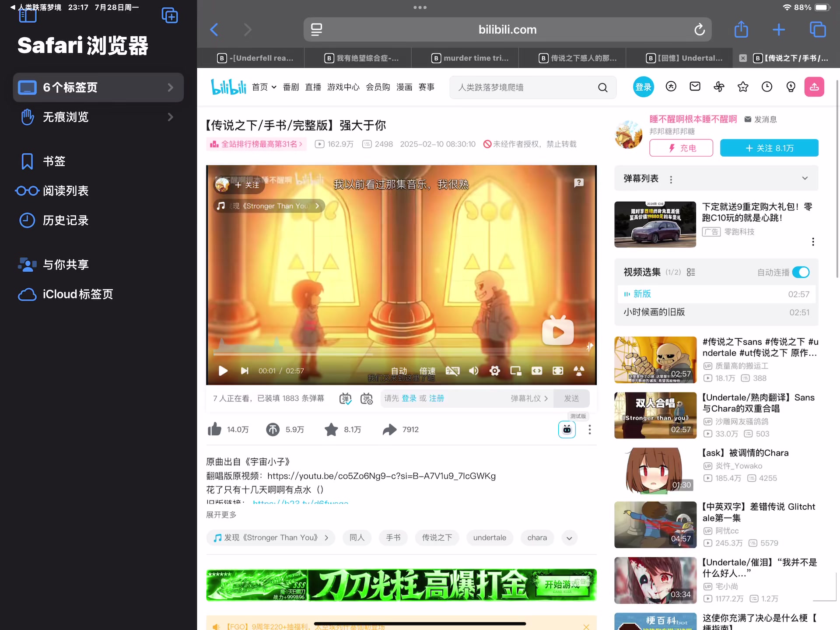Open 倍速 playback speed menu
This screenshot has height=630, width=840.
pyautogui.click(x=427, y=371)
